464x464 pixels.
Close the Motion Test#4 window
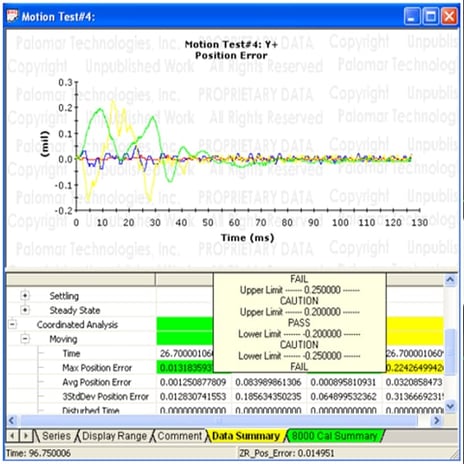[449, 16]
